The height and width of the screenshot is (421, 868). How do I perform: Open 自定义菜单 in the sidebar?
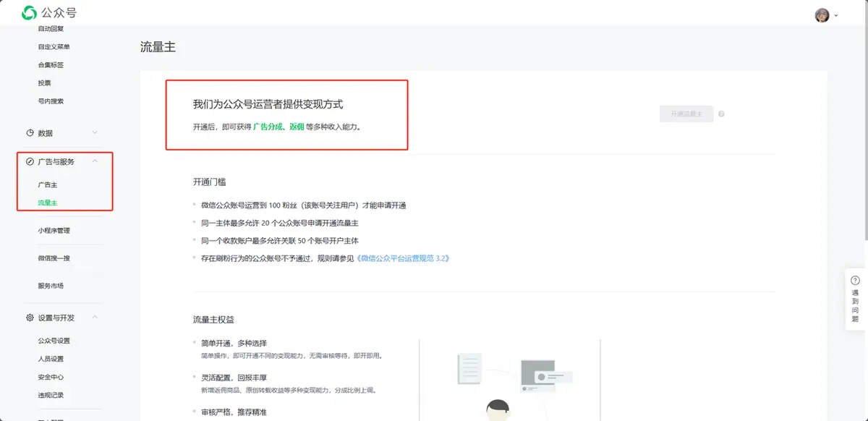tap(54, 47)
